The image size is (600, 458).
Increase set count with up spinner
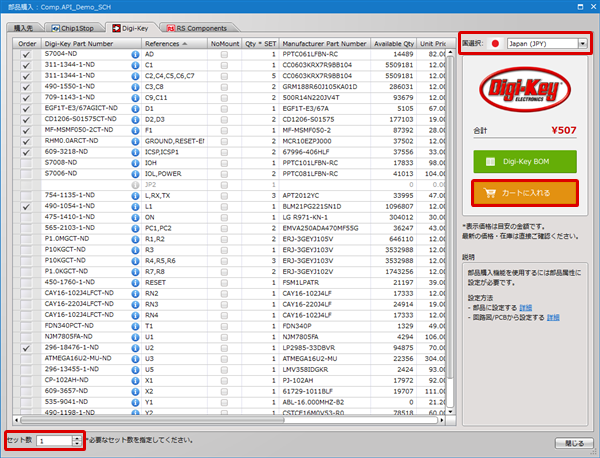pyautogui.click(x=77, y=438)
